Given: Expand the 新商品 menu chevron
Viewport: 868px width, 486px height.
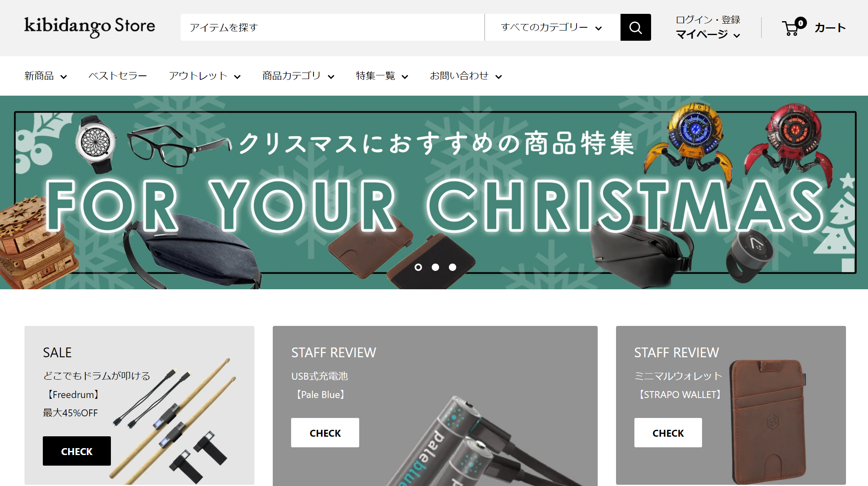Looking at the screenshot, I should click(x=64, y=77).
